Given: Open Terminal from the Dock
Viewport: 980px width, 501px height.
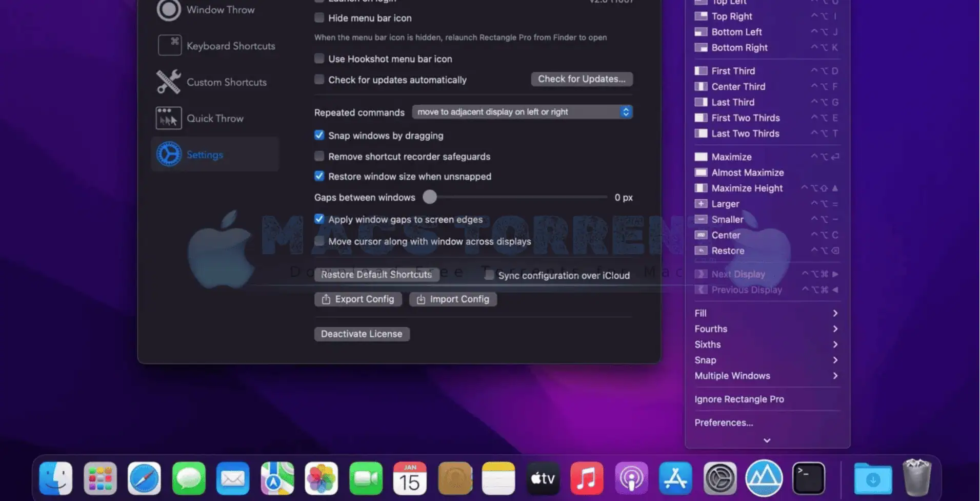Looking at the screenshot, I should (809, 478).
